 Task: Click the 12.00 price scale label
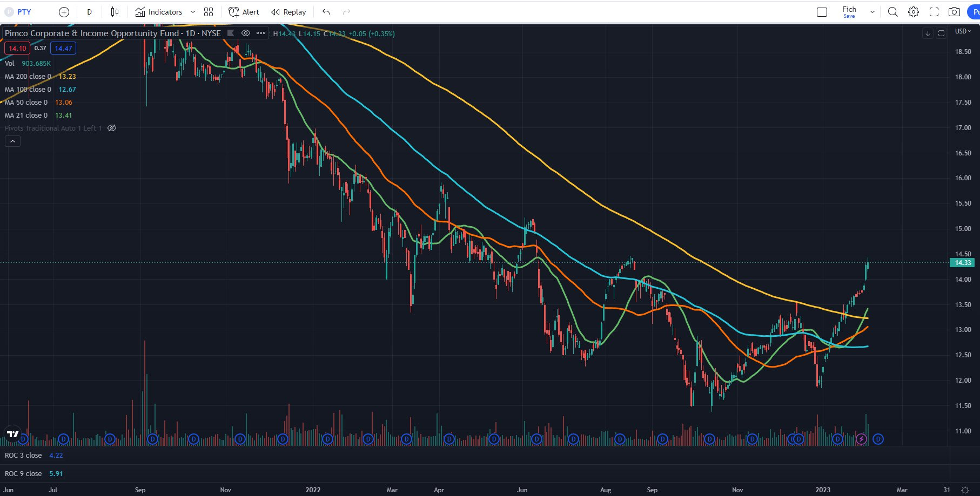[x=963, y=381]
